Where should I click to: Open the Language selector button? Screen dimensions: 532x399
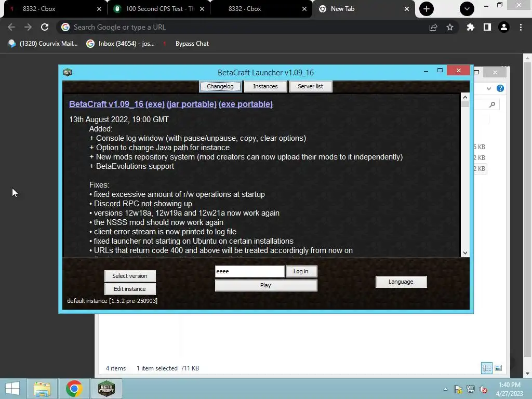point(401,282)
